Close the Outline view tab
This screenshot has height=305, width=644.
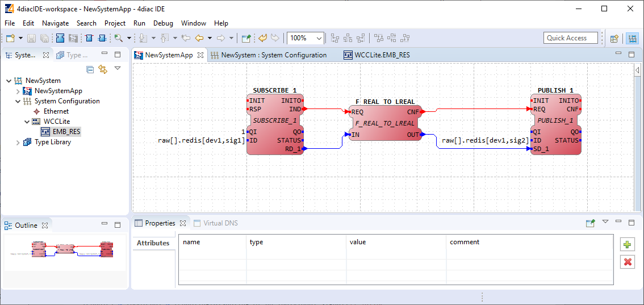[x=45, y=225]
